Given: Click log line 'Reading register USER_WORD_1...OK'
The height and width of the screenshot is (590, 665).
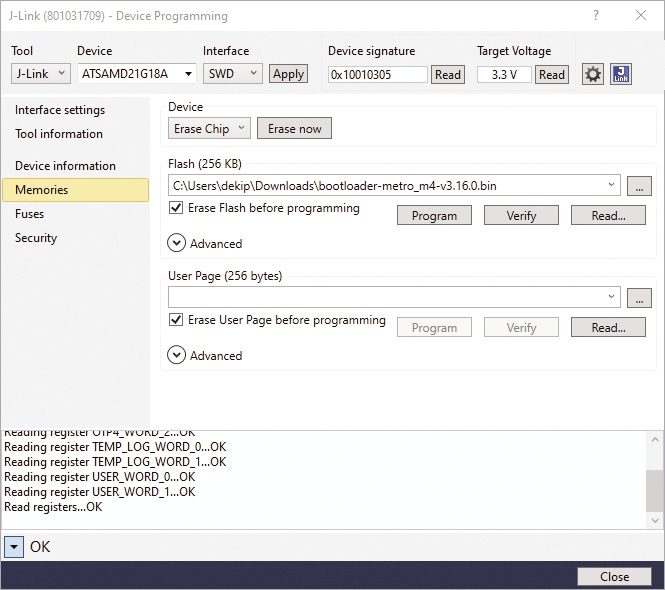Looking at the screenshot, I should [x=100, y=492].
